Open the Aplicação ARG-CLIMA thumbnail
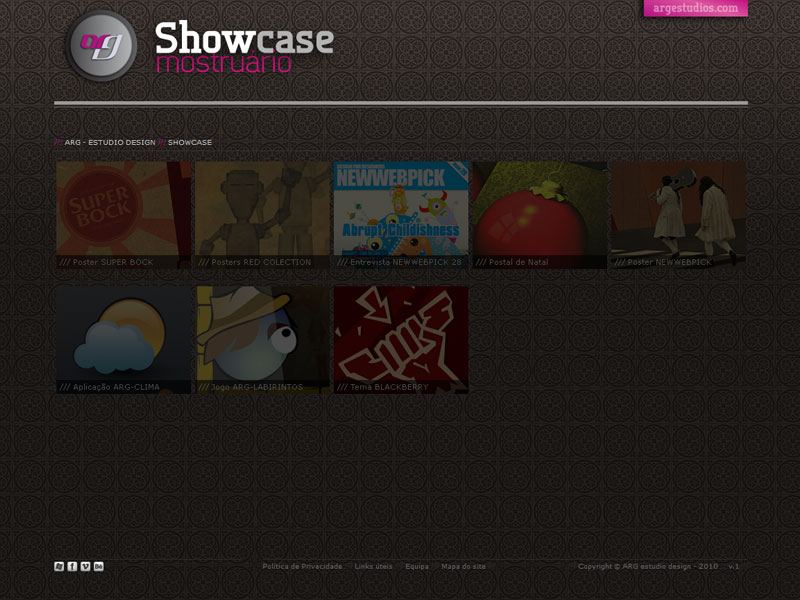 click(123, 339)
